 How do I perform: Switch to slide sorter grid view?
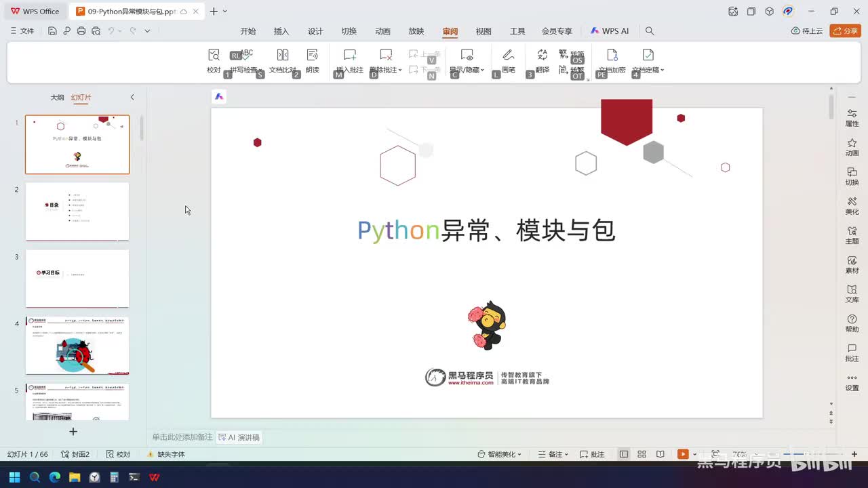point(642,454)
